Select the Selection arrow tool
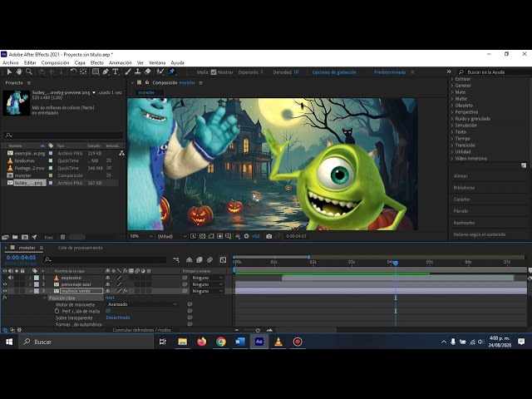 click(x=9, y=72)
